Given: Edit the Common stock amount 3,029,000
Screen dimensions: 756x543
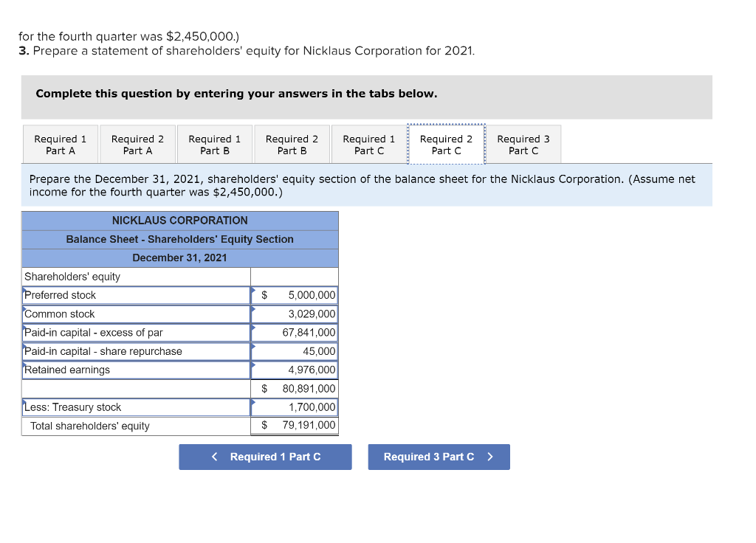Looking at the screenshot, I should [x=295, y=314].
